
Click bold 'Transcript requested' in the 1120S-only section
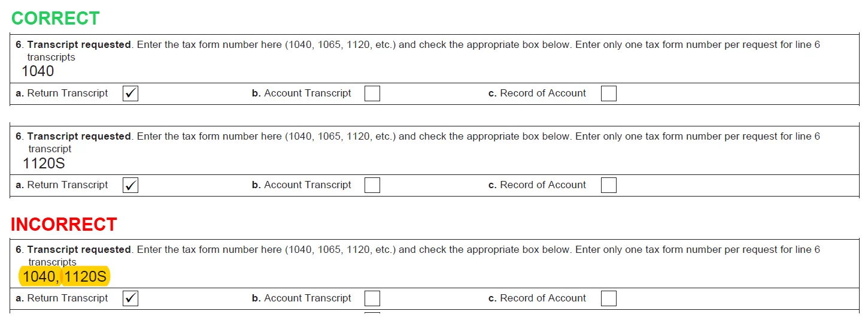point(78,137)
